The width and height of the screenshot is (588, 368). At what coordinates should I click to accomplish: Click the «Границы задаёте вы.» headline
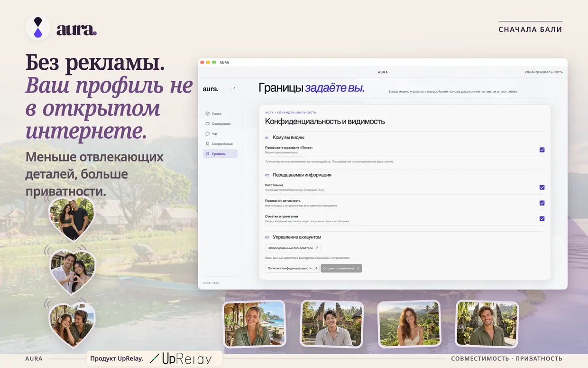point(312,88)
